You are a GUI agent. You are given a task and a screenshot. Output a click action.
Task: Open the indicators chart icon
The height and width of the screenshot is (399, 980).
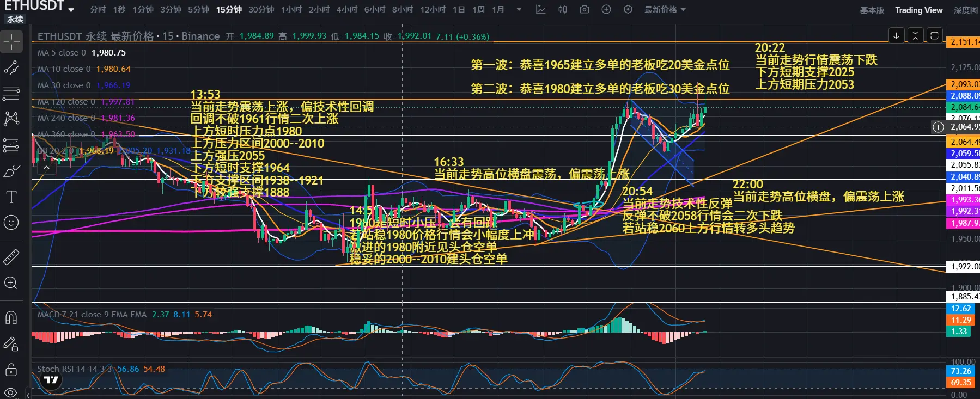coord(541,10)
